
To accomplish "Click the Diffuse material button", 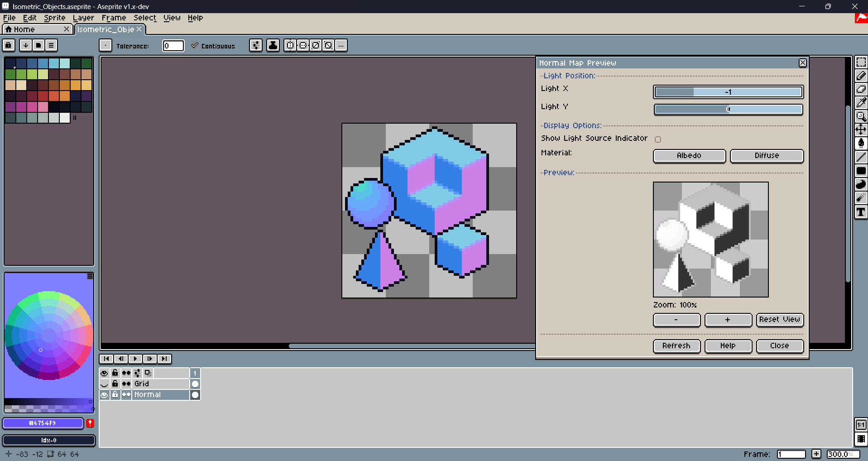I will (x=767, y=156).
